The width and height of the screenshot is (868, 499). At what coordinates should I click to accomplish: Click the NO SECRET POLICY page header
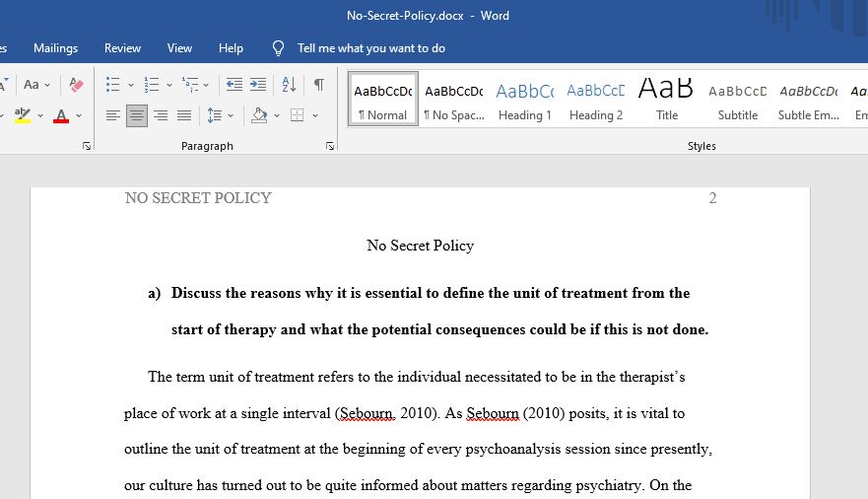(198, 197)
